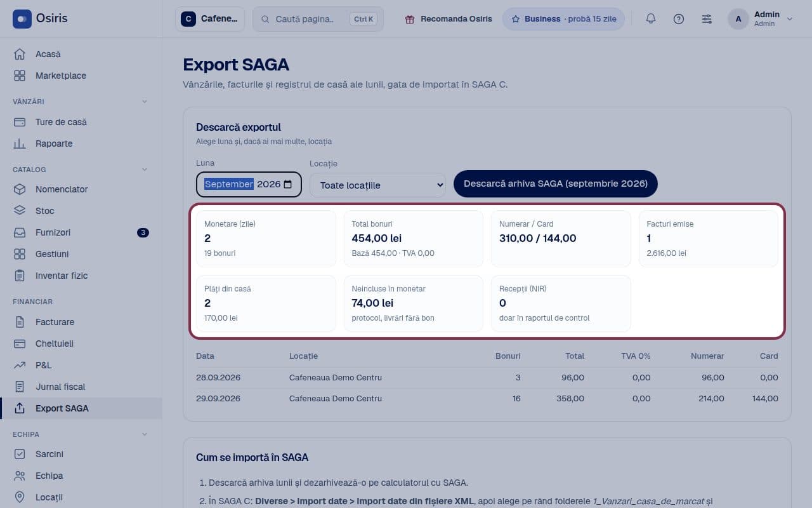Click the Rapoarte chart icon
Screen dimensions: 812x508
pyautogui.click(x=20, y=144)
